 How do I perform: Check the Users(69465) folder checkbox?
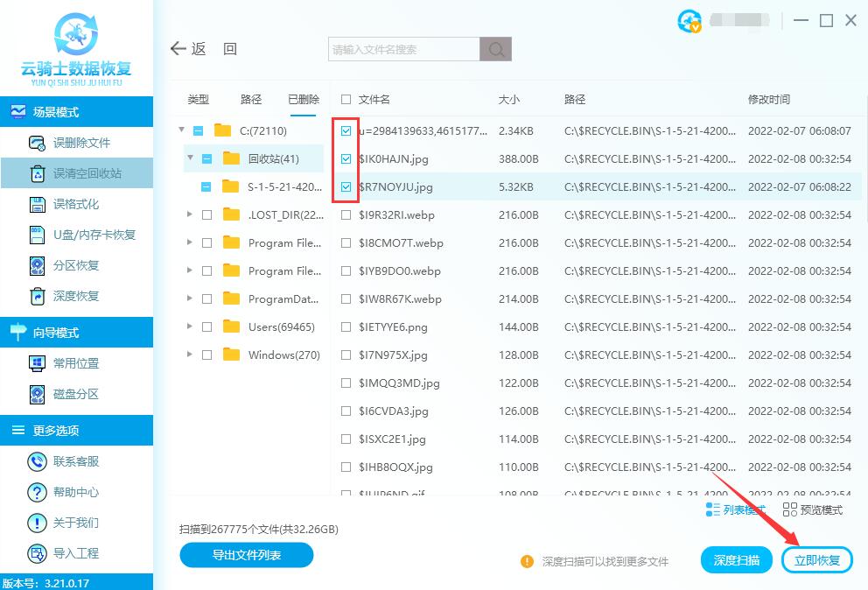207,327
